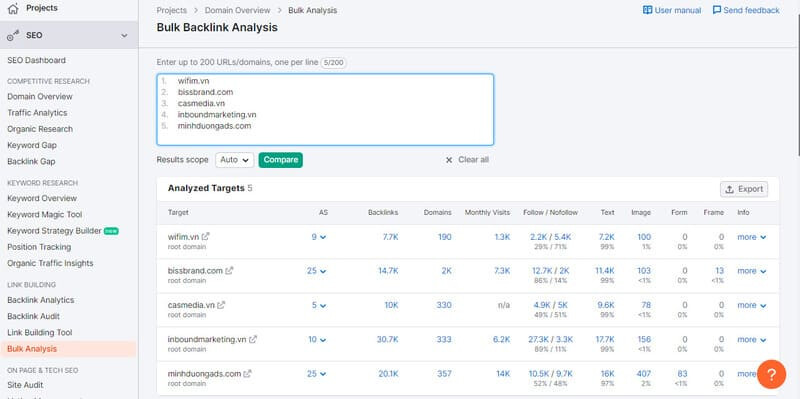This screenshot has width=800, height=399.
Task: Click Projects breadcrumb link
Action: 171,10
